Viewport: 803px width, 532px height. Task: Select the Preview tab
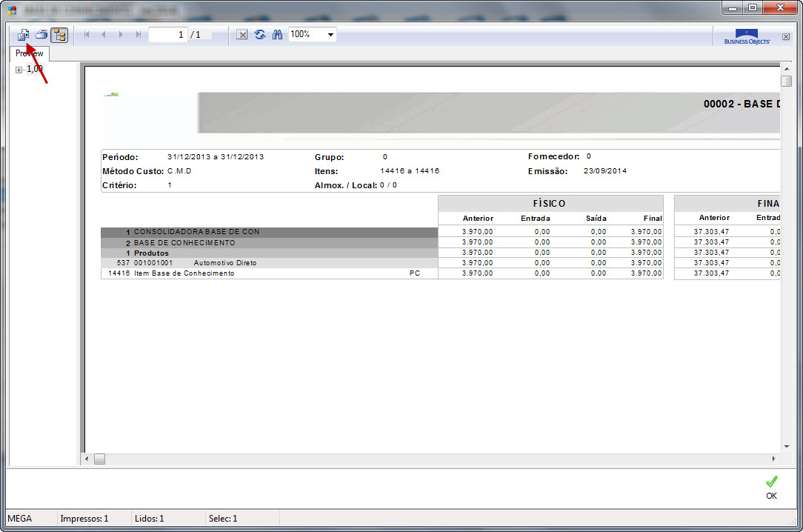tap(30, 53)
